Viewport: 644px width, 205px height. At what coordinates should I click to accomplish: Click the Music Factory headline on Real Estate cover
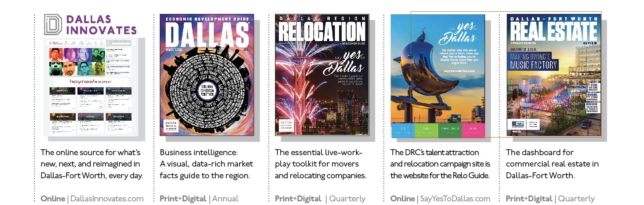(533, 61)
